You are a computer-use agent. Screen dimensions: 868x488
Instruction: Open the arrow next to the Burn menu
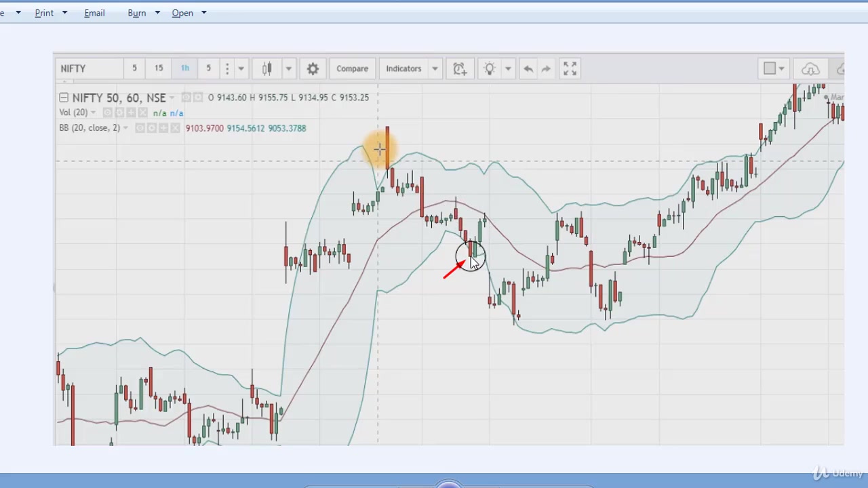pos(157,13)
